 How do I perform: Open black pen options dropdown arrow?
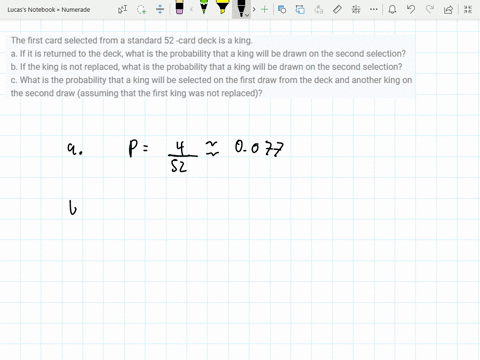pos(247,15)
